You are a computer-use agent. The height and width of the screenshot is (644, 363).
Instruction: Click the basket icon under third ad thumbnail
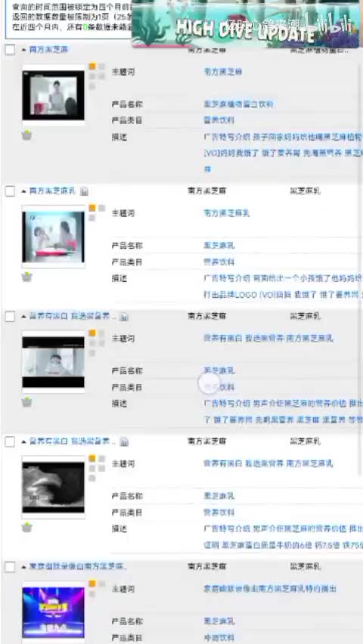point(26,402)
